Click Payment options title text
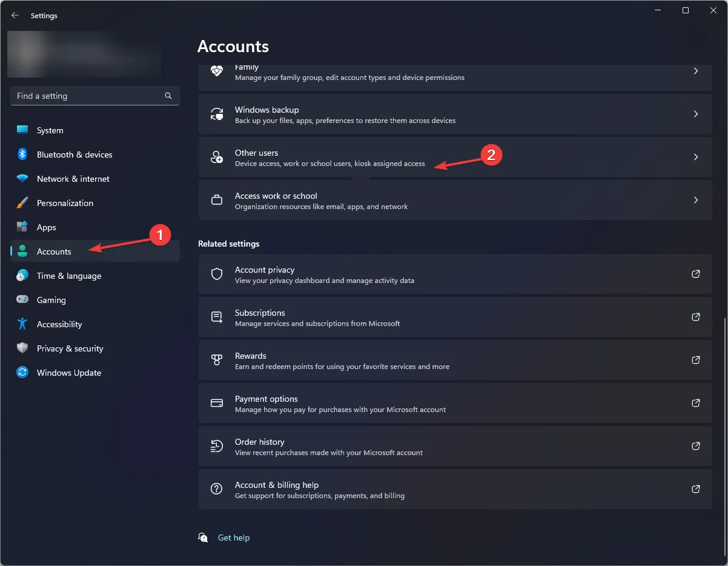The image size is (728, 566). 266,399
